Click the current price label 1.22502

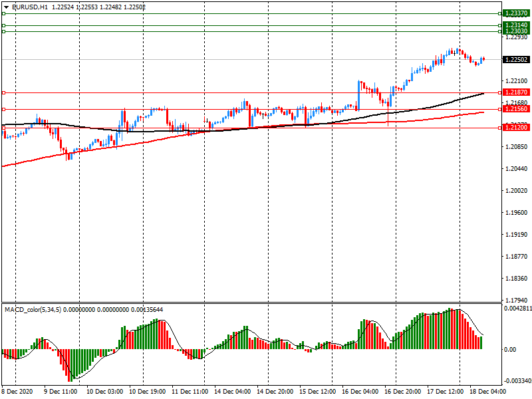(516, 60)
